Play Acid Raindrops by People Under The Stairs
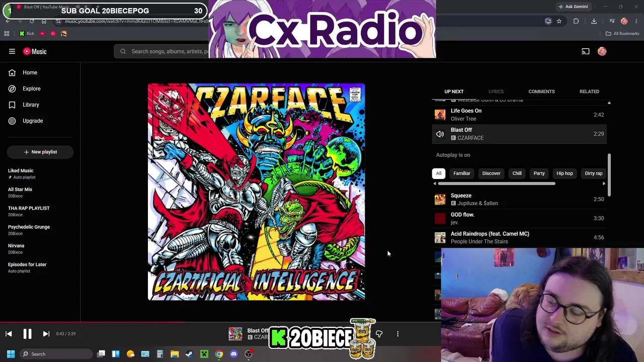 [x=519, y=237]
